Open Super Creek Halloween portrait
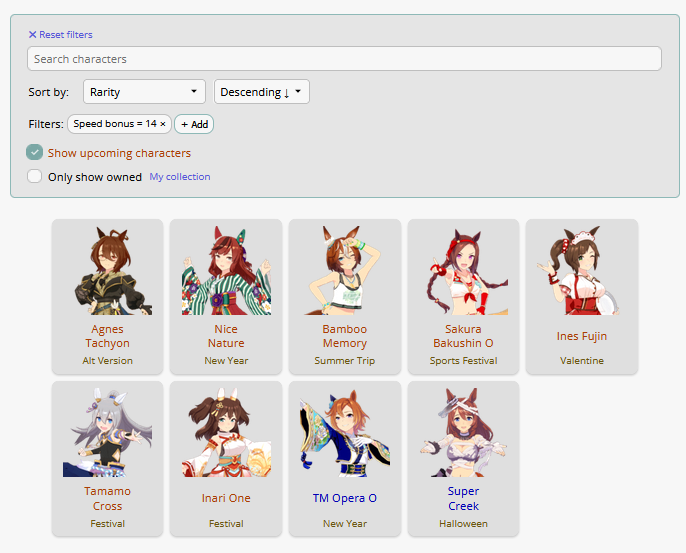 click(x=463, y=433)
